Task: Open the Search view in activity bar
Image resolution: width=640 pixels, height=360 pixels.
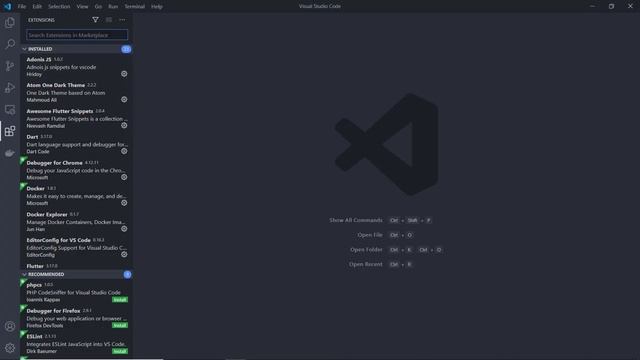Action: [10, 44]
